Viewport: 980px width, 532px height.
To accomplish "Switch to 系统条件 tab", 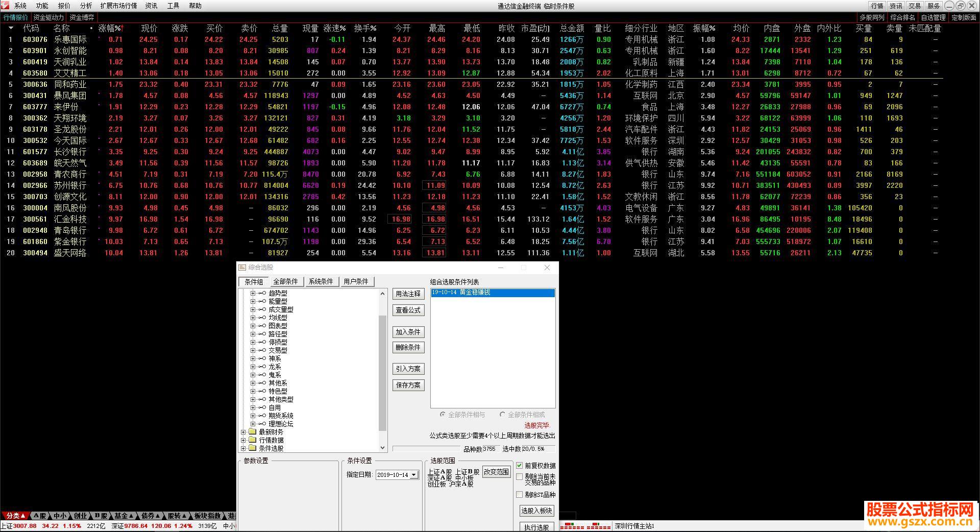I will (x=321, y=281).
